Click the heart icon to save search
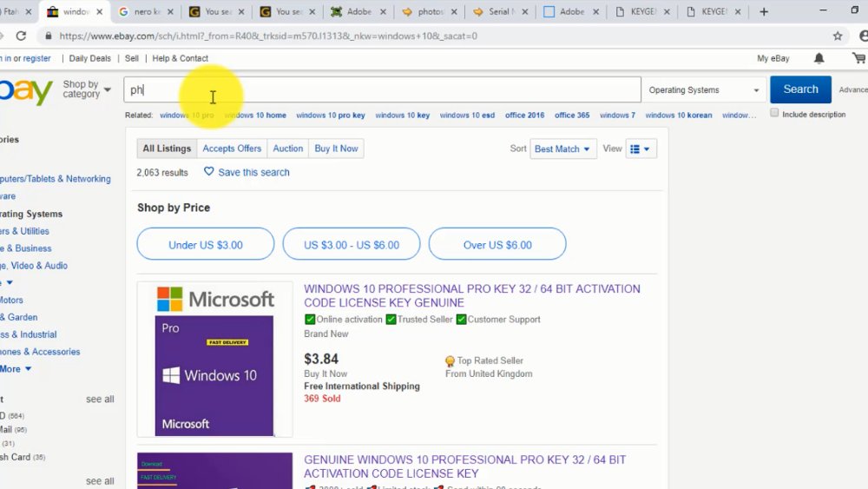The image size is (868, 489). coord(208,172)
